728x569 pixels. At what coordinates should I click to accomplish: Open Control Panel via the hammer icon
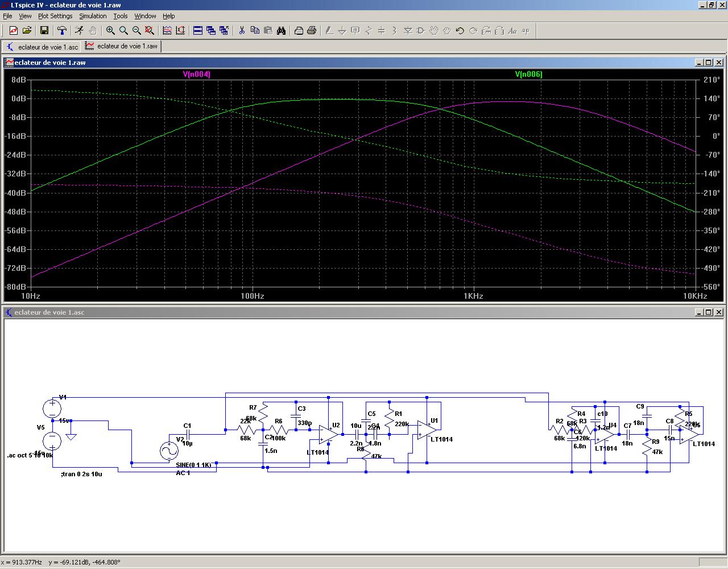[62, 31]
